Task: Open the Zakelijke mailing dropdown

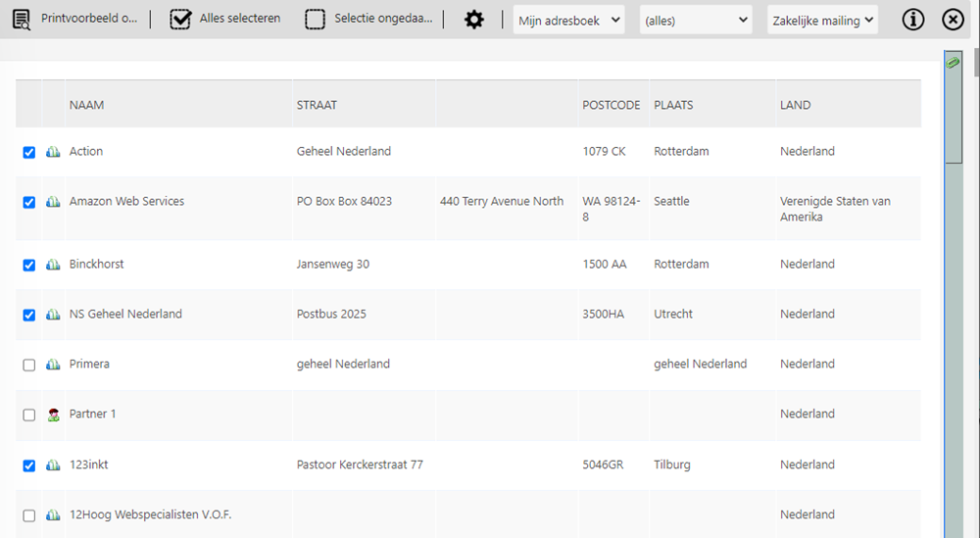Action: [822, 20]
